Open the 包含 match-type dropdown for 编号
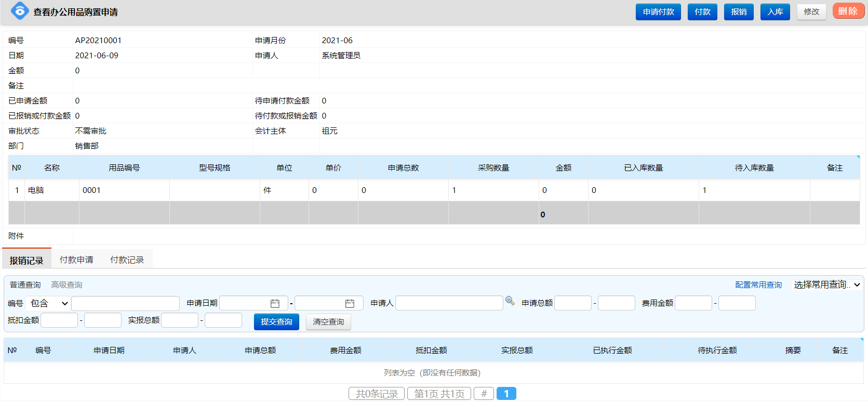This screenshot has height=402, width=868. pos(49,303)
